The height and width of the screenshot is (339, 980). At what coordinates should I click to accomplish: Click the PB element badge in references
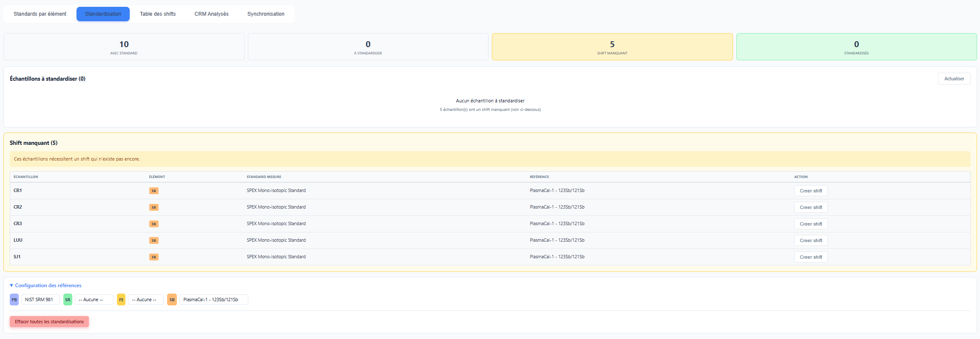click(14, 299)
